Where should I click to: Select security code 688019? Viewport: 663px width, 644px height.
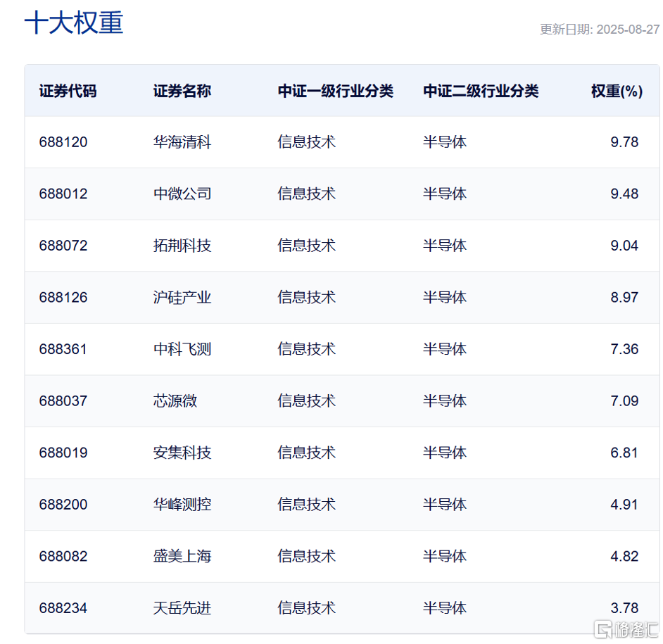tap(63, 453)
